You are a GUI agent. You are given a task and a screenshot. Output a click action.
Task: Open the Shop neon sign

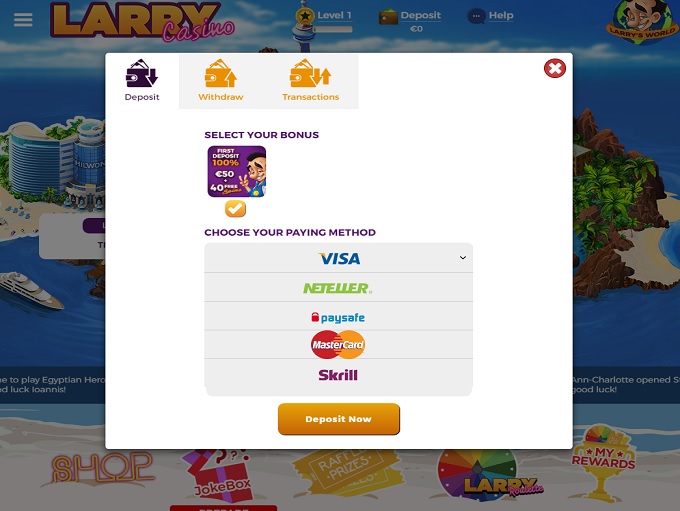click(102, 468)
